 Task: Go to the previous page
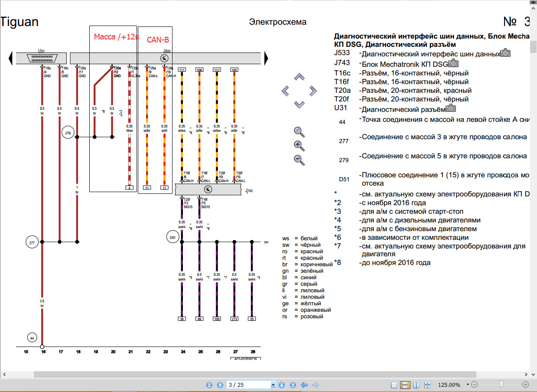220,385
